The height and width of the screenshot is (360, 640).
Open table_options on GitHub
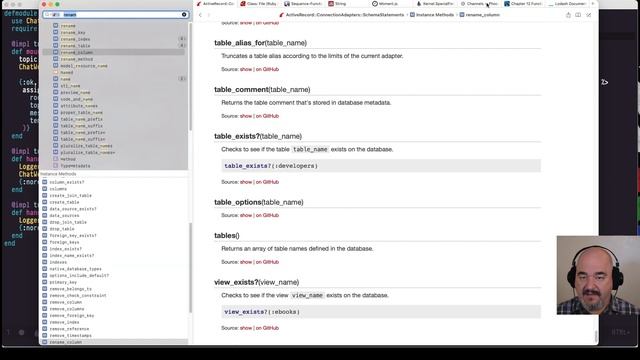(267, 216)
